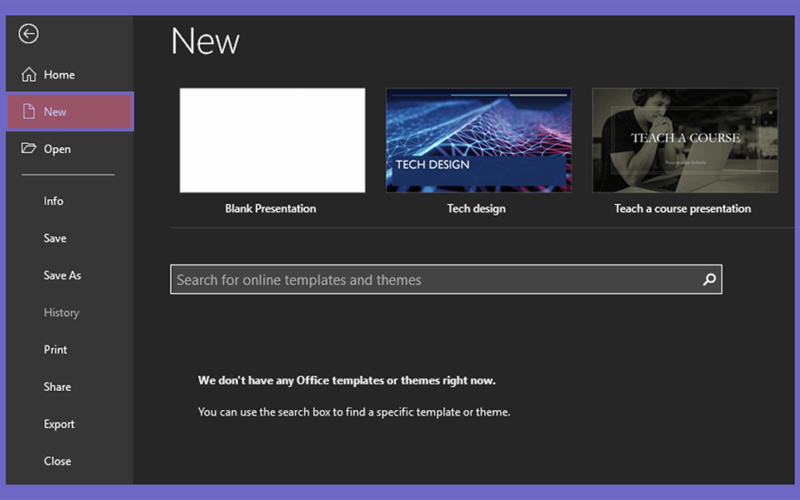Click the magnifier search icon
800x500 pixels.
tap(709, 279)
